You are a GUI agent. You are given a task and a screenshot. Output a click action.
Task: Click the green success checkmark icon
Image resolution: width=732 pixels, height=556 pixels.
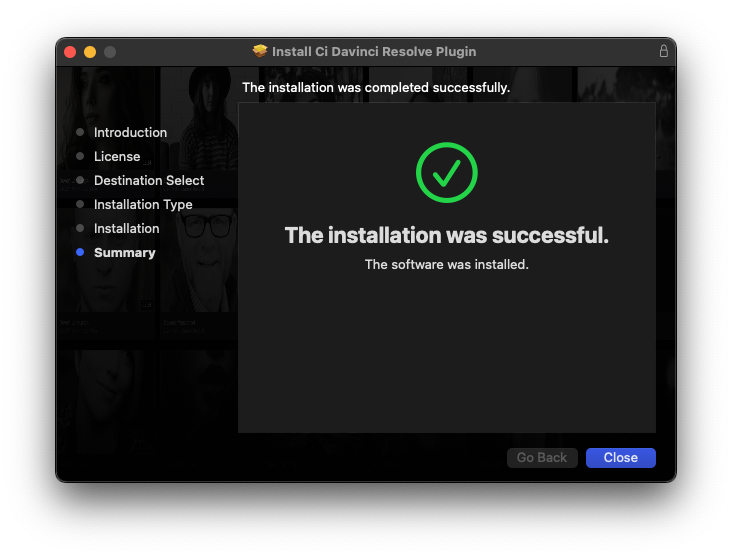447,173
